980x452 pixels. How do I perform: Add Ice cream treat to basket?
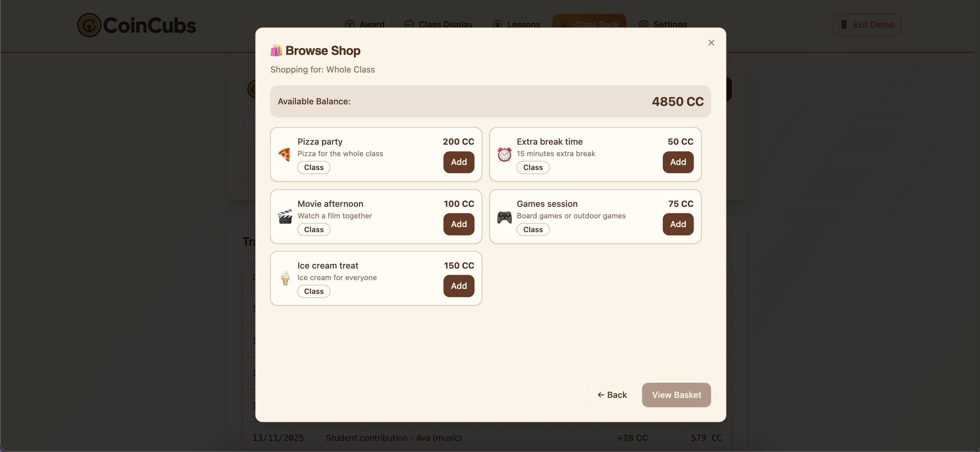[459, 286]
